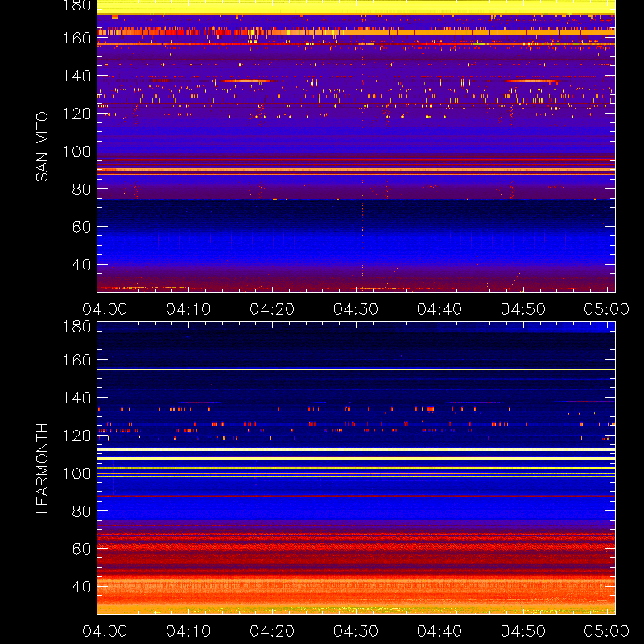This screenshot has width=644, height=644.
Task: Click 160 tick label on San Vito plot
Action: 76,38
